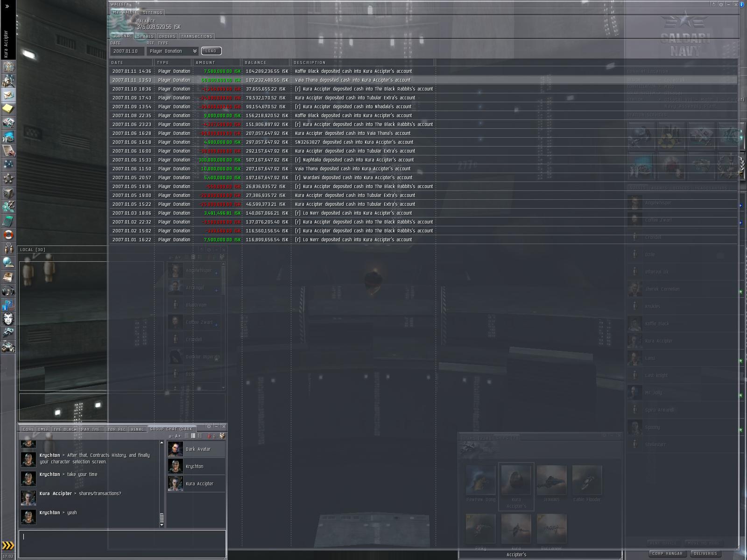Open the star Map constellation icon
The height and width of the screenshot is (560, 747).
(x=8, y=164)
